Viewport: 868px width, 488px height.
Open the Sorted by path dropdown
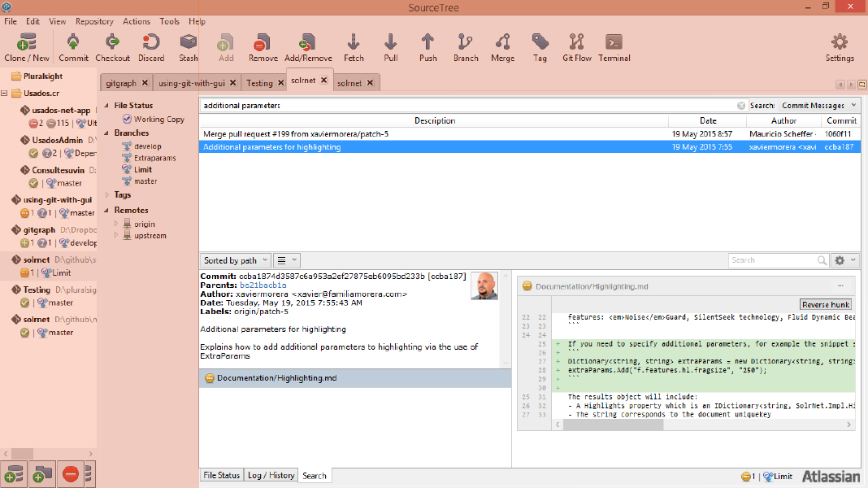point(234,260)
